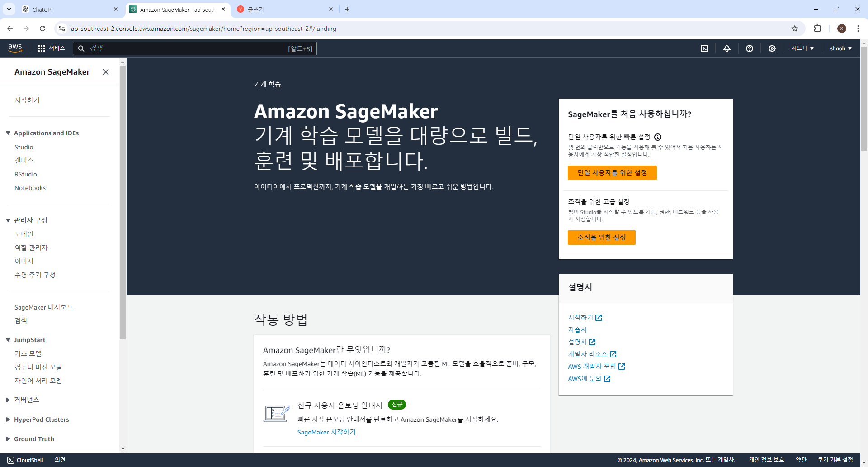Collapse the Applications and IDEs section
Image resolution: width=868 pixels, height=467 pixels.
tap(8, 133)
